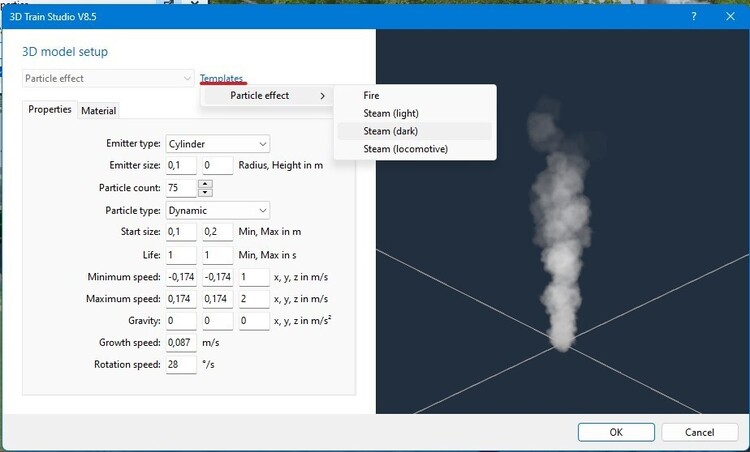
Task: Close the 3D model setup dialog
Action: pos(731,16)
